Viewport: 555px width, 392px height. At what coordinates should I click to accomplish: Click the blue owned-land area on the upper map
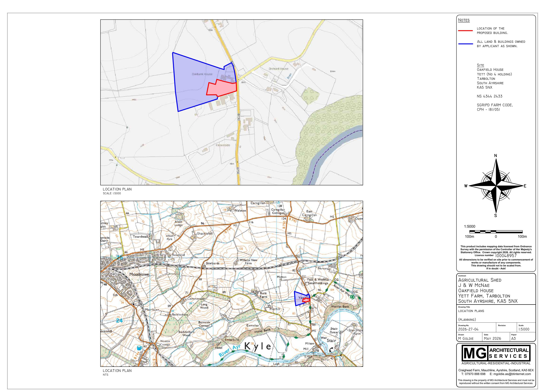pos(193,82)
